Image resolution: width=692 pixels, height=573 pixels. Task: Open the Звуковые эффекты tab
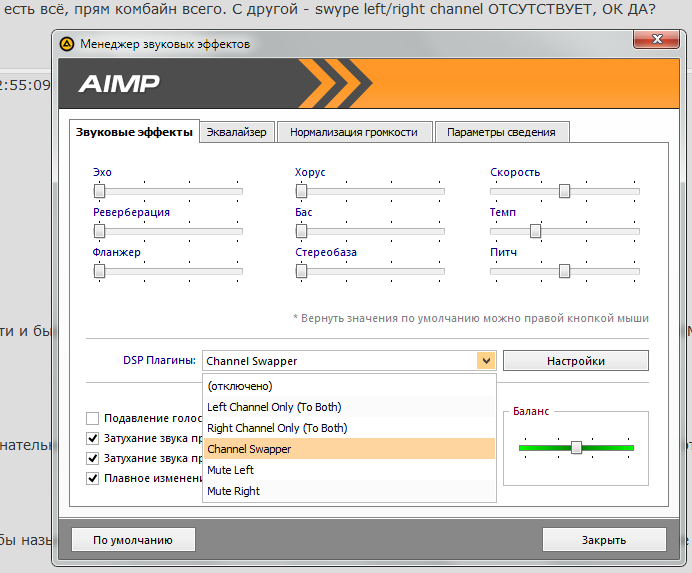tap(134, 132)
